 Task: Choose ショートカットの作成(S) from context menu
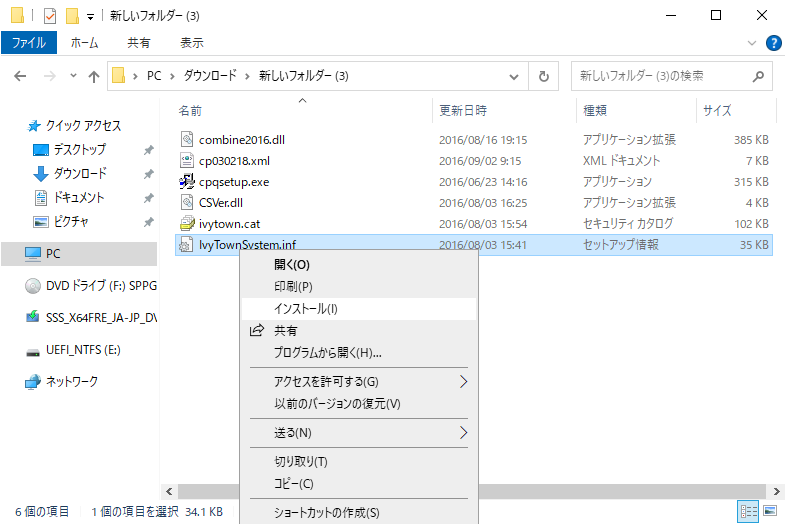pos(359,513)
